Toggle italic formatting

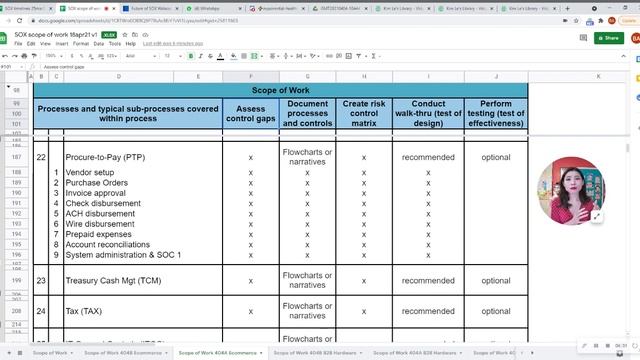pos(200,56)
